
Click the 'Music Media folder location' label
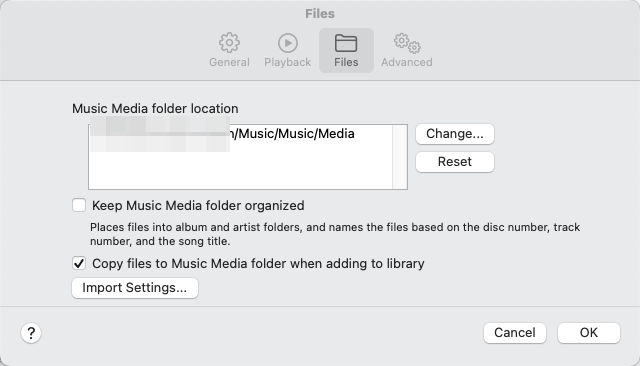point(155,109)
